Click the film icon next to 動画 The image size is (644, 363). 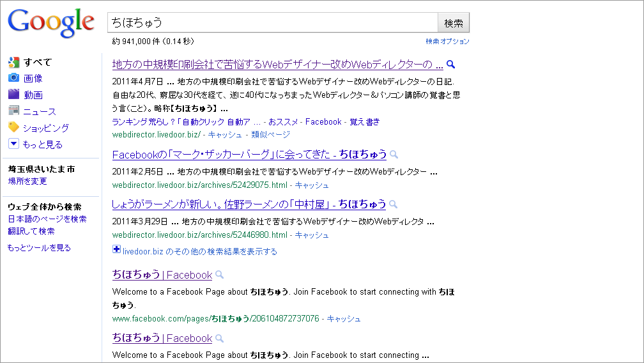(13, 94)
